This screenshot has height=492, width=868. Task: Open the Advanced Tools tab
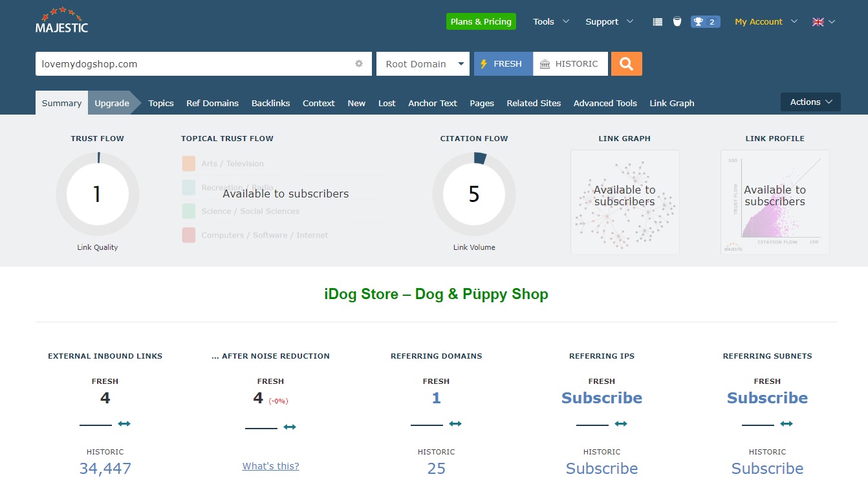(605, 103)
